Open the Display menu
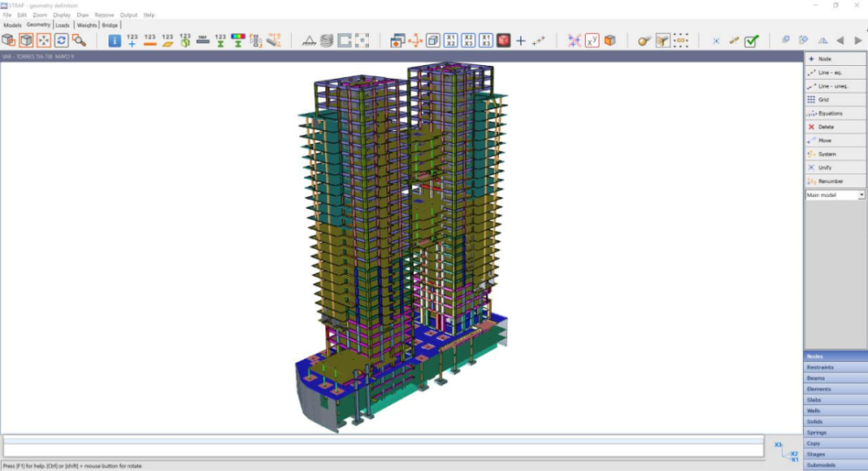 coord(62,15)
